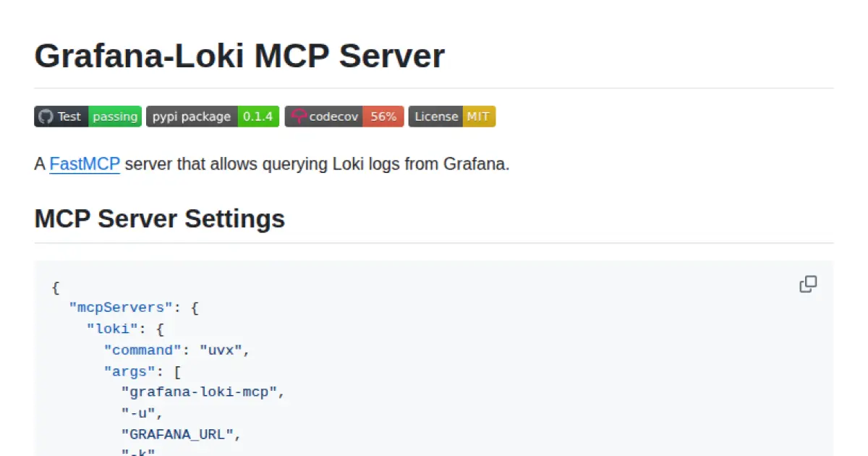Click the MCP Server Settings heading
Screen dimensions: 868x456
159,219
